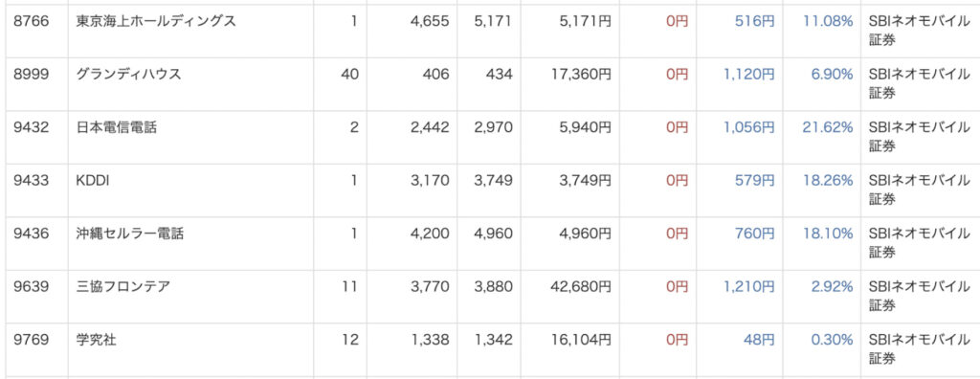
Task: Select the 516円 profit value
Action: (755, 21)
